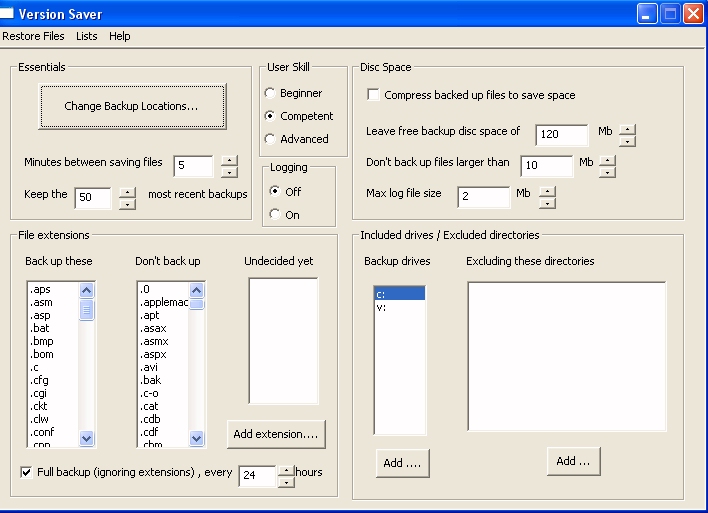708x513 pixels.
Task: Click up arrow of Don't back up list
Action: (196, 290)
